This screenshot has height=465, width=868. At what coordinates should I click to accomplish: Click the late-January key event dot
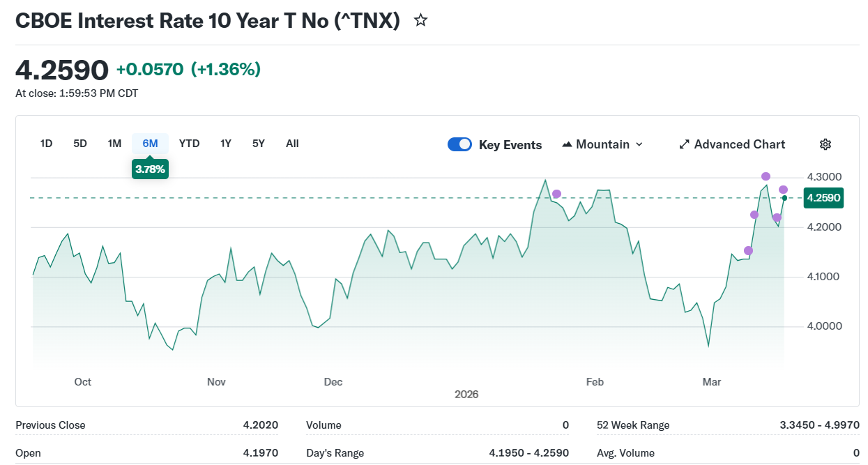point(556,194)
